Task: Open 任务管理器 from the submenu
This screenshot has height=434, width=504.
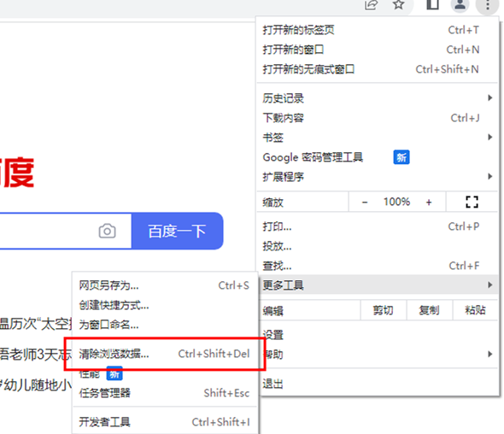Action: click(x=165, y=393)
